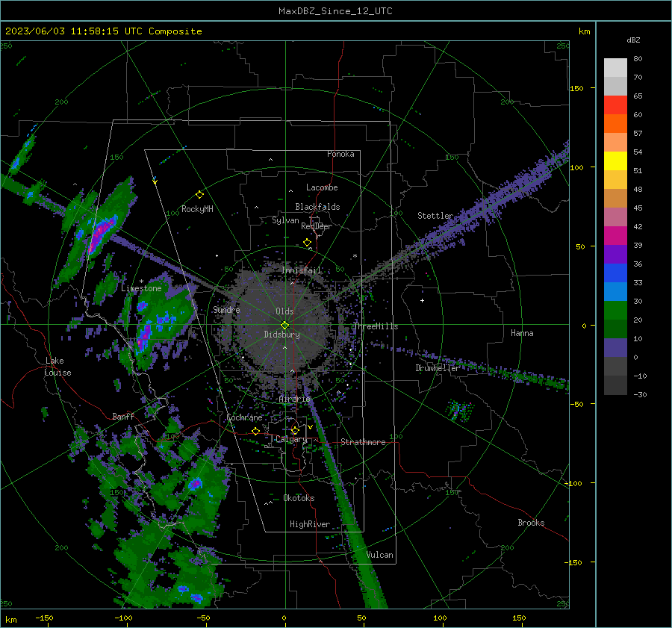Click the -150 tick on bottom axis
The image size is (672, 628).
click(44, 618)
